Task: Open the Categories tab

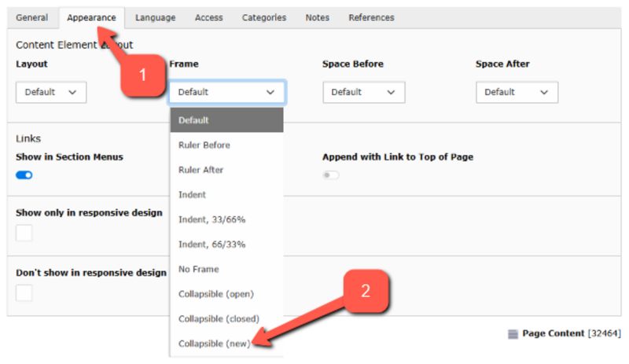Action: coord(264,17)
